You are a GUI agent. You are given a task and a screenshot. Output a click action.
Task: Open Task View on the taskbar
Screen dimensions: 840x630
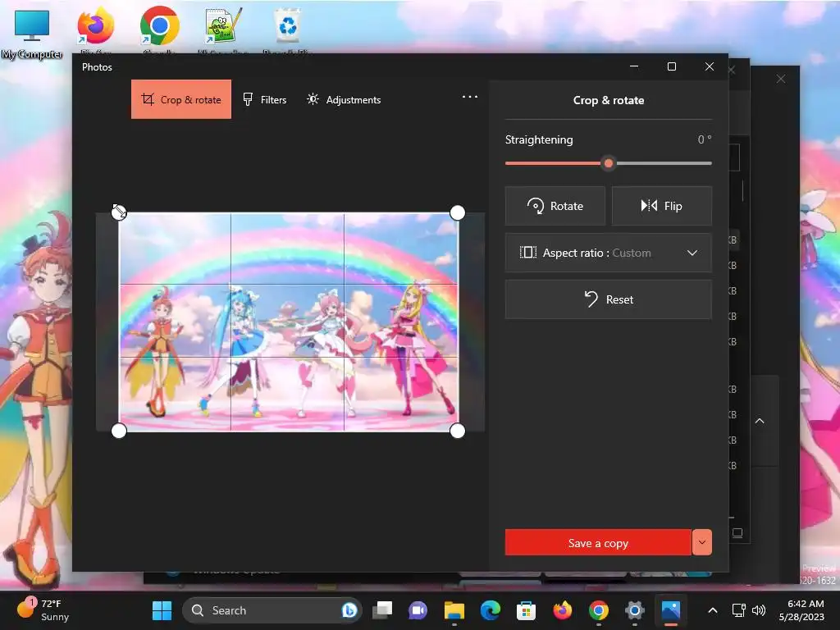(382, 610)
